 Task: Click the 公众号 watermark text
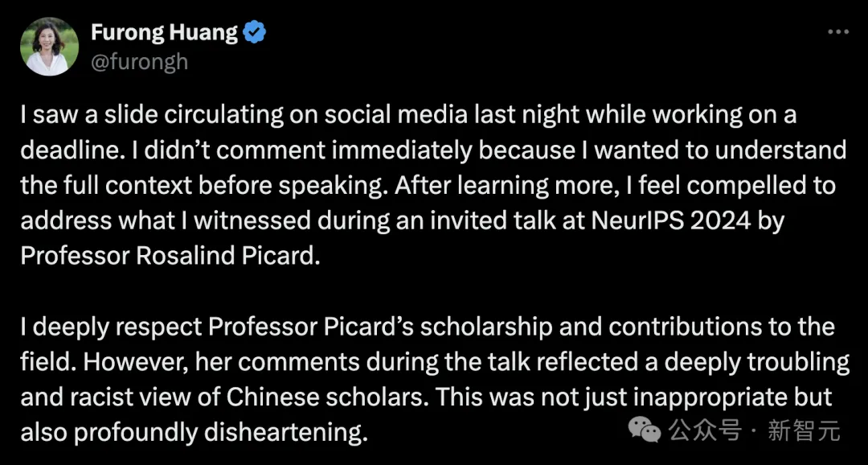705,430
